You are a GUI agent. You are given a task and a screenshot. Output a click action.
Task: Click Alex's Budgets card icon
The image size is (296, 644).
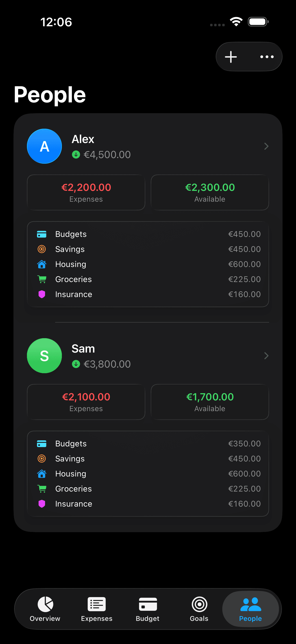click(42, 234)
